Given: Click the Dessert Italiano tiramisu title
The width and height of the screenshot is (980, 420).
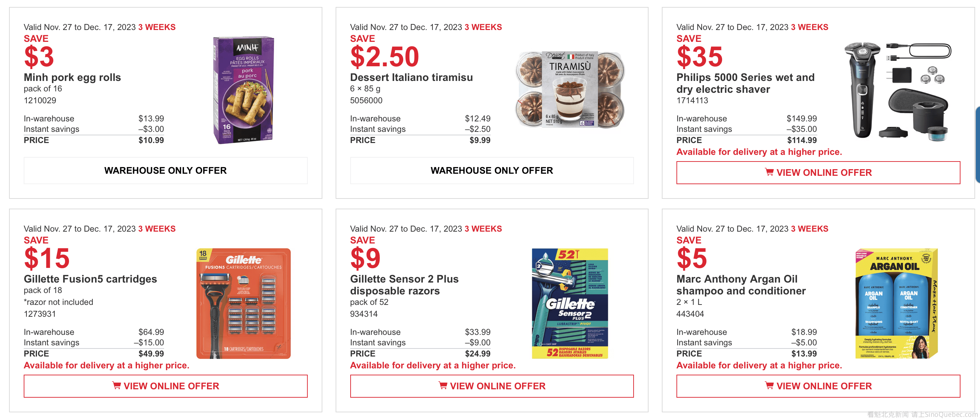Looking at the screenshot, I should 411,77.
